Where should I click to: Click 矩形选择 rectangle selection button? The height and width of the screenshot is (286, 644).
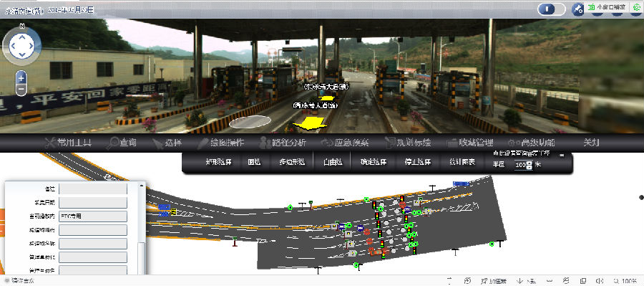pyautogui.click(x=218, y=162)
